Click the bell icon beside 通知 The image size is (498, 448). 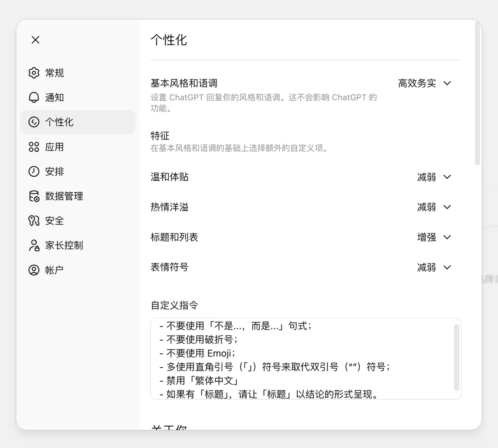pyautogui.click(x=34, y=97)
